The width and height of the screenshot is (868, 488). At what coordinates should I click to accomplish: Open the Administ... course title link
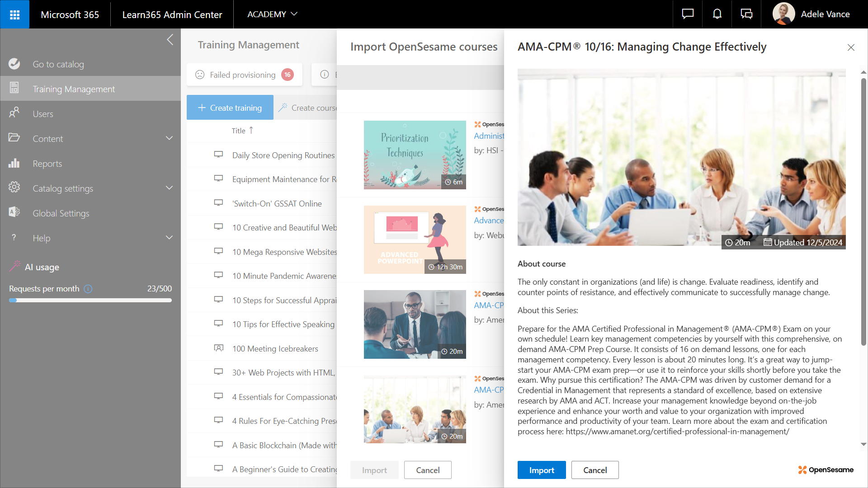[489, 136]
